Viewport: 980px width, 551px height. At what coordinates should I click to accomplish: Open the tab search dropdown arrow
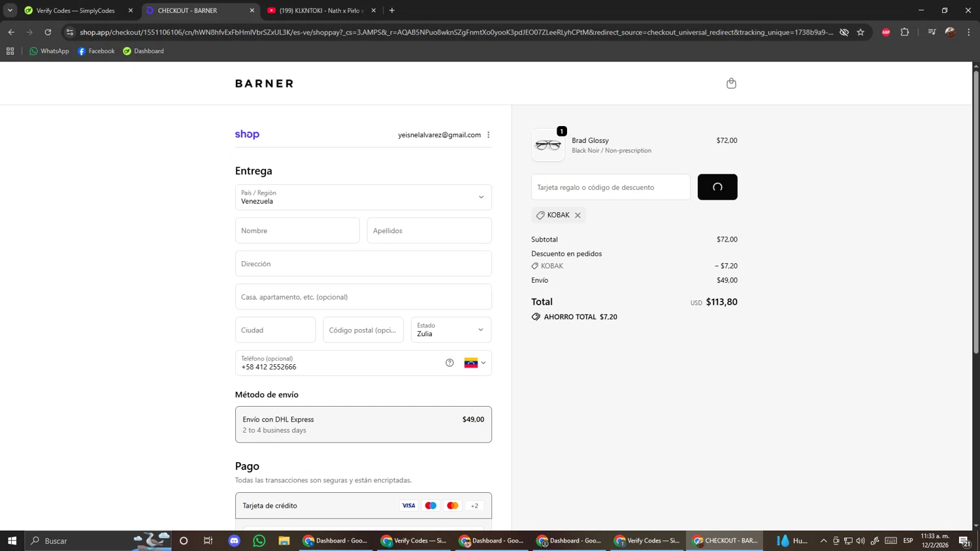pyautogui.click(x=10, y=10)
